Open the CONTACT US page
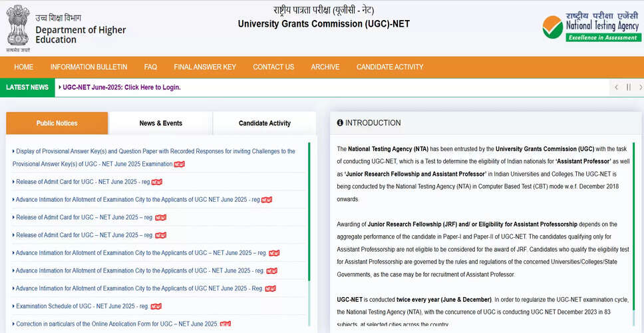Viewport: 644px width, 333px height. [x=273, y=67]
